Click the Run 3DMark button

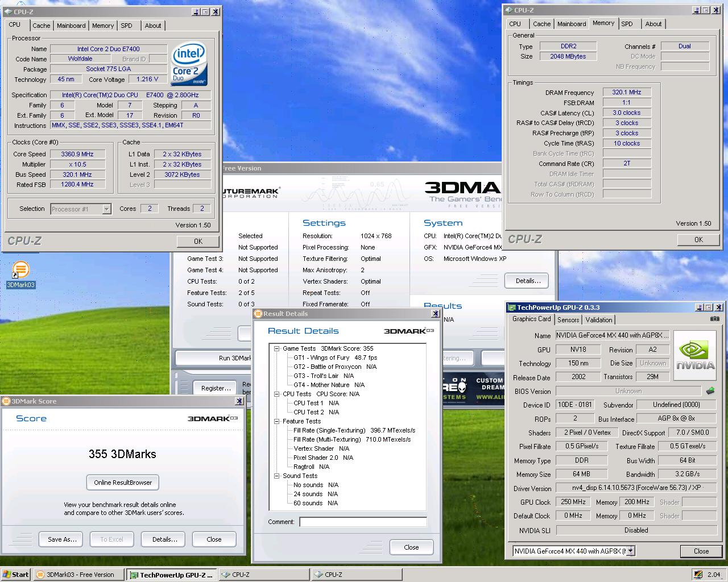(214, 358)
